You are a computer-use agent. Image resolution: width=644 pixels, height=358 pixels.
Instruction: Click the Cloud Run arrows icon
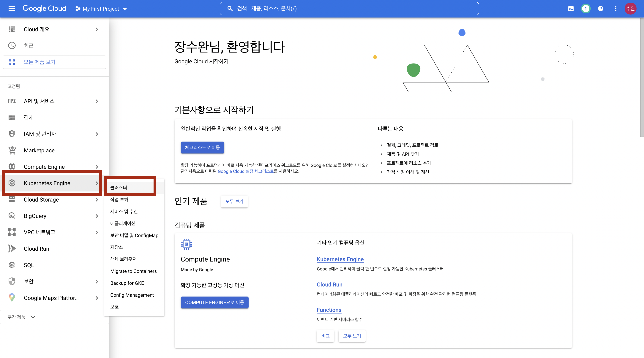[12, 248]
